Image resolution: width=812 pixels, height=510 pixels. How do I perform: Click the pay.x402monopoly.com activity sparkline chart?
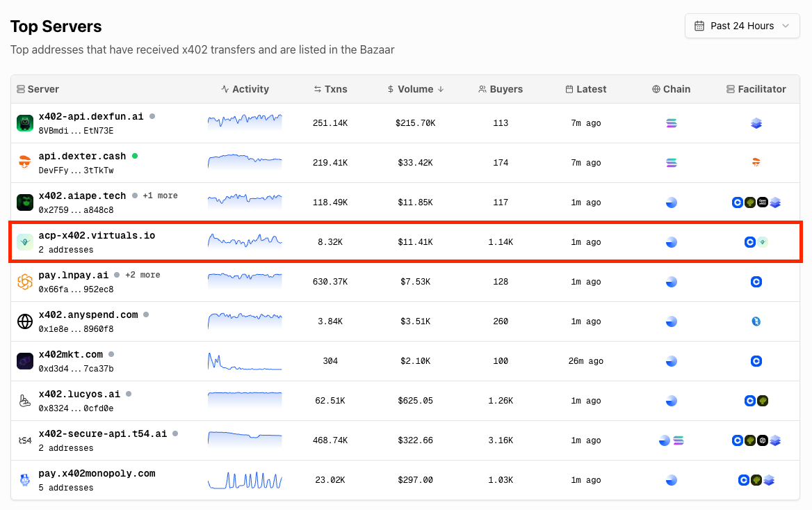pos(245,480)
